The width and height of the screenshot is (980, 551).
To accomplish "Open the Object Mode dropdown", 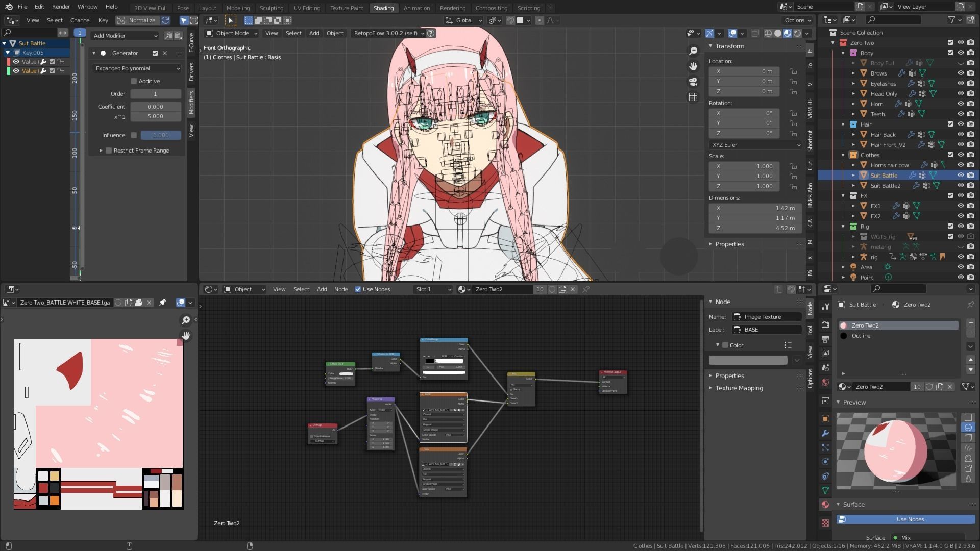I will pyautogui.click(x=232, y=33).
